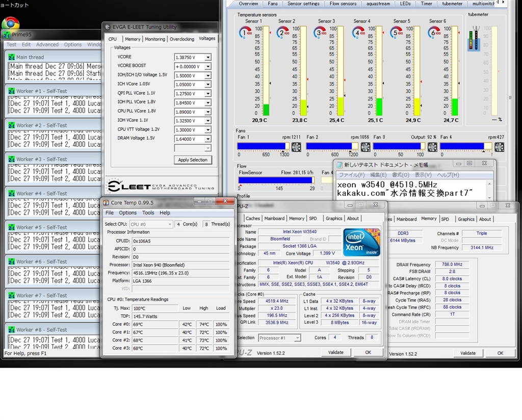This screenshot has width=522, height=420.
Task: Open the Options menu in Core Temp
Action: [128, 213]
